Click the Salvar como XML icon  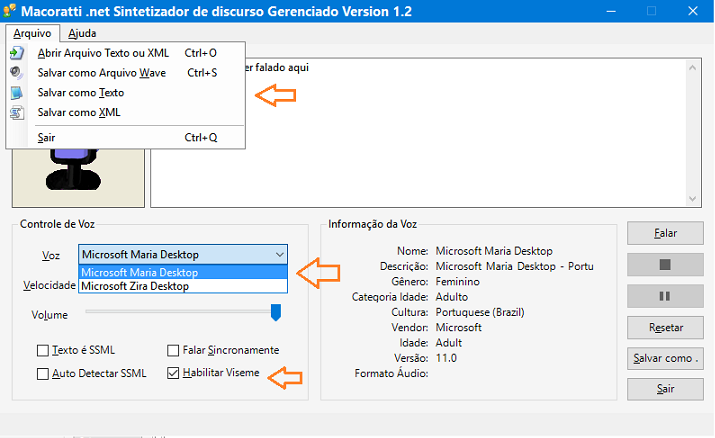tap(17, 113)
